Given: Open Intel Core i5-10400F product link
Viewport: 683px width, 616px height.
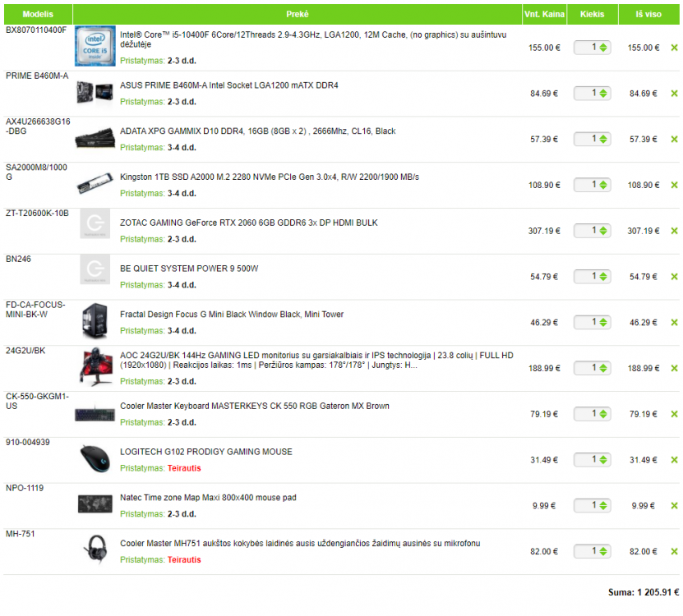Looking at the screenshot, I should pos(313,39).
